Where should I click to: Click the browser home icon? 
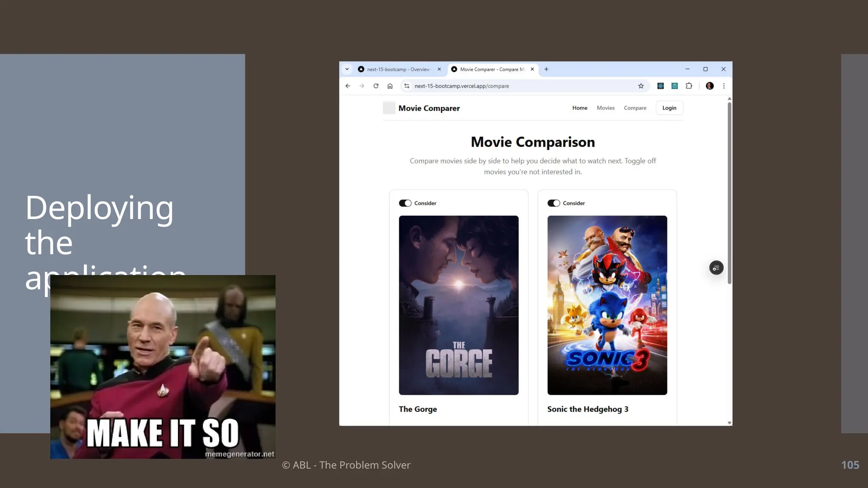390,86
